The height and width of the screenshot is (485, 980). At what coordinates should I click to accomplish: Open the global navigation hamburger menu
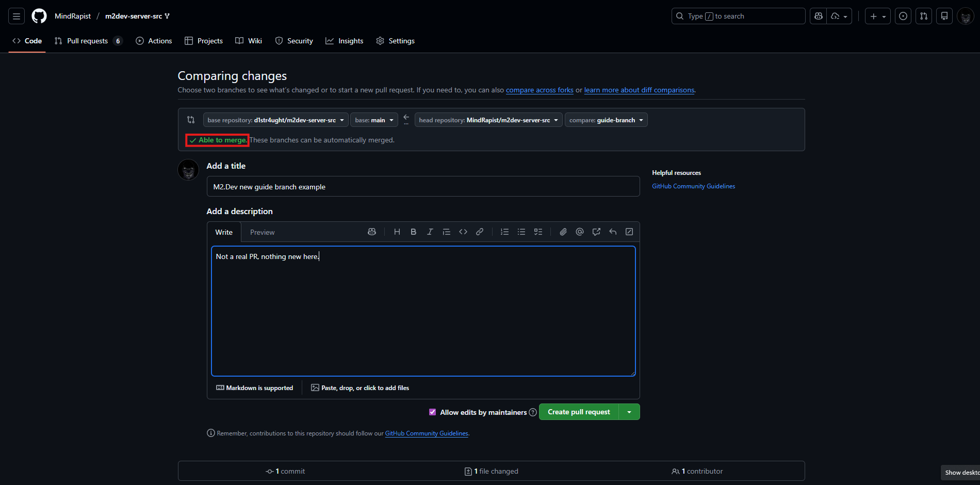(17, 16)
